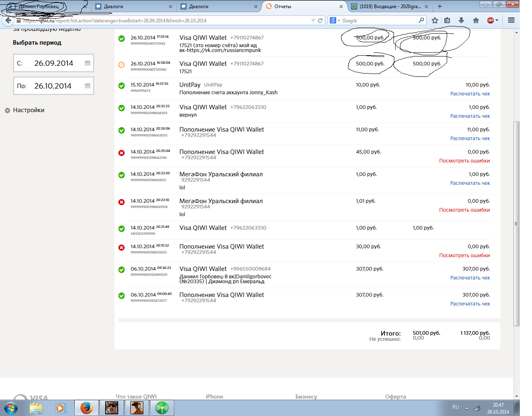Image resolution: width=532 pixels, height=416 pixels.
Task: Print receipt for 06.10.2014 09:36:23 payment
Action: 470,278
